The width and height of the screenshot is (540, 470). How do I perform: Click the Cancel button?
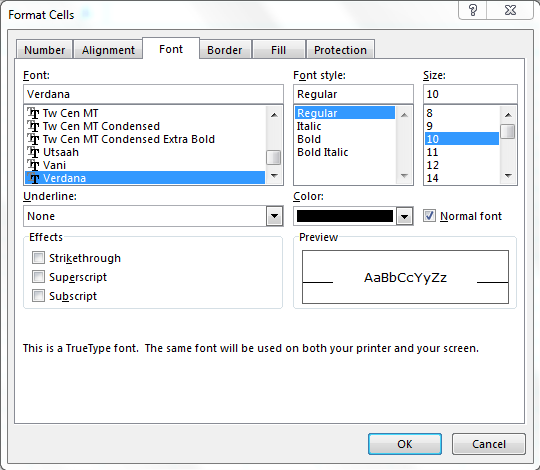pos(489,444)
